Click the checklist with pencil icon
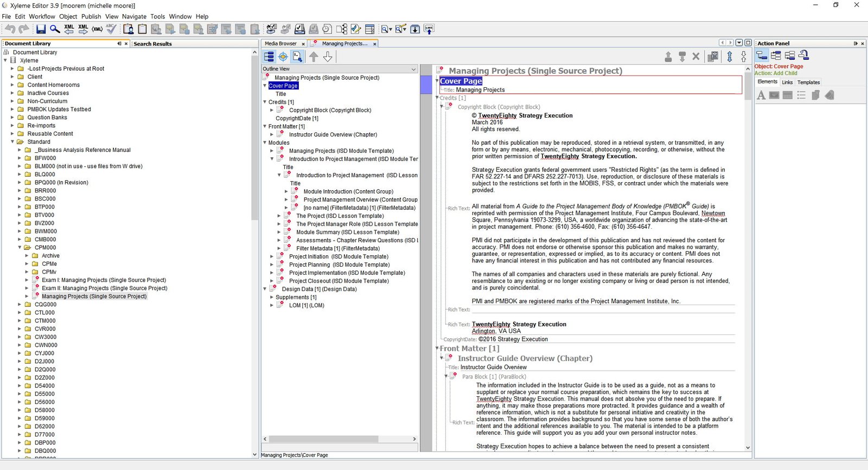 tap(356, 29)
